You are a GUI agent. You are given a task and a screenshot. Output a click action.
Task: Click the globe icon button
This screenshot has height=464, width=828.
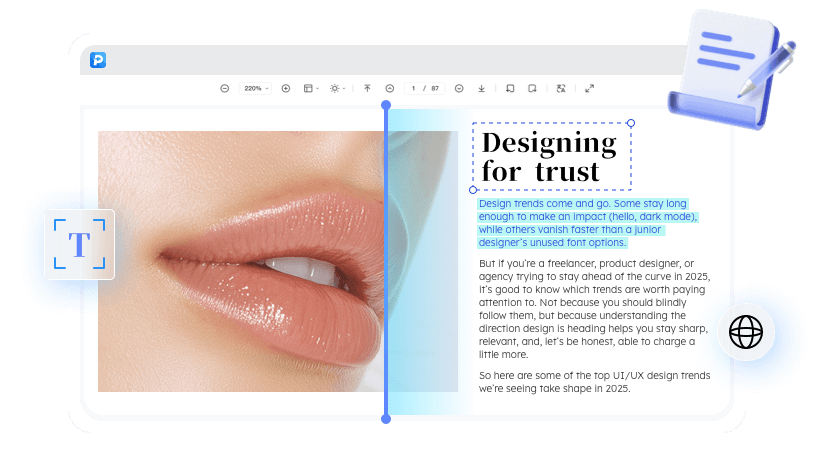pos(745,332)
